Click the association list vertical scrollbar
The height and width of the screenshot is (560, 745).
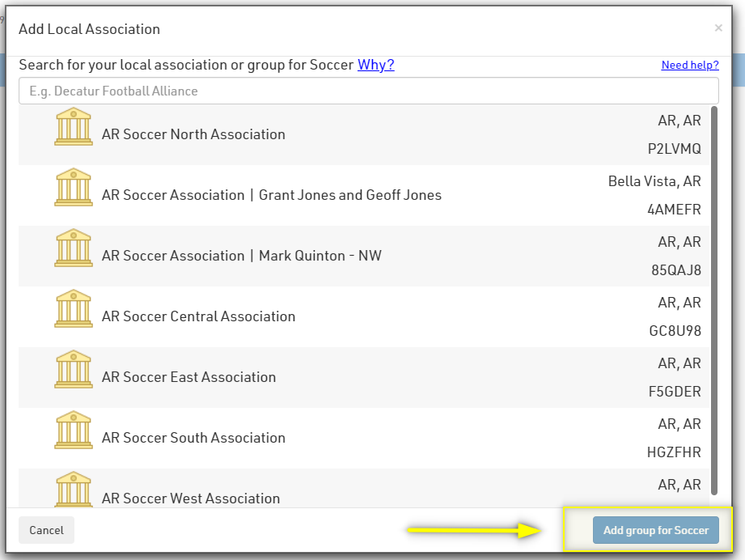pos(713,299)
